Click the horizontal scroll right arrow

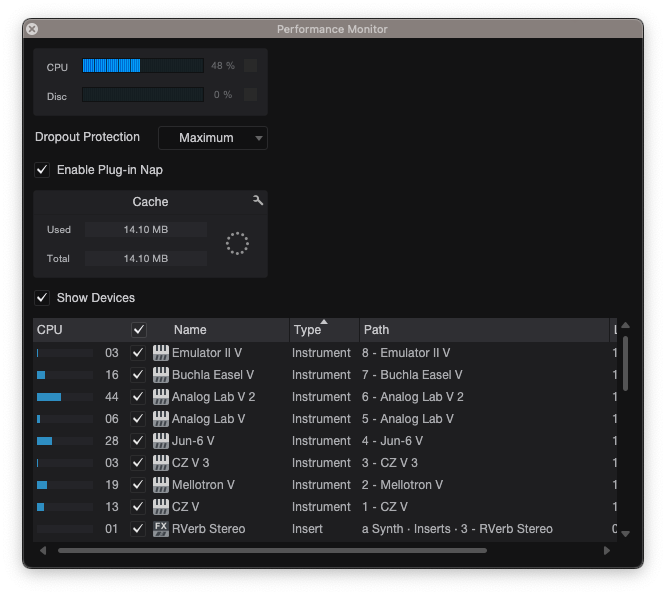(607, 551)
